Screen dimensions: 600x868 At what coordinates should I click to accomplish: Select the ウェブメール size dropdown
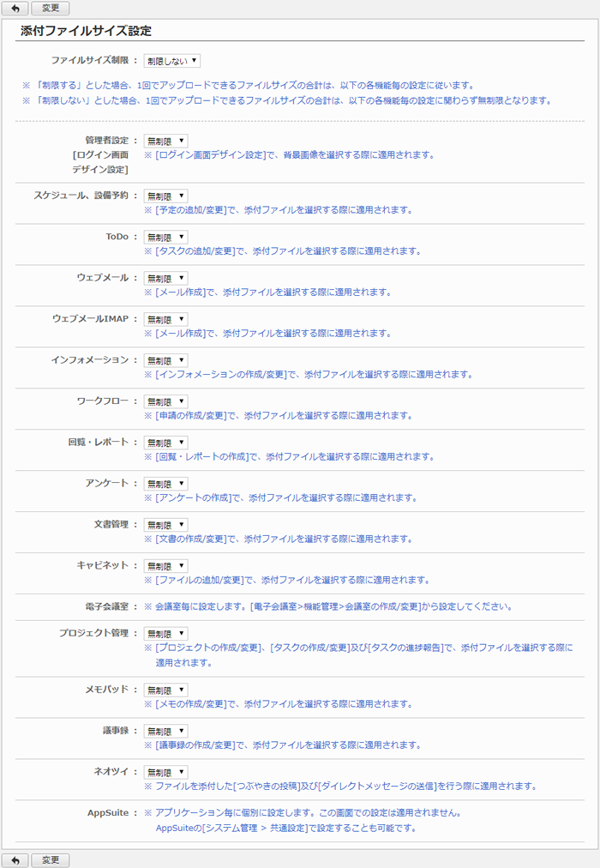tap(165, 279)
